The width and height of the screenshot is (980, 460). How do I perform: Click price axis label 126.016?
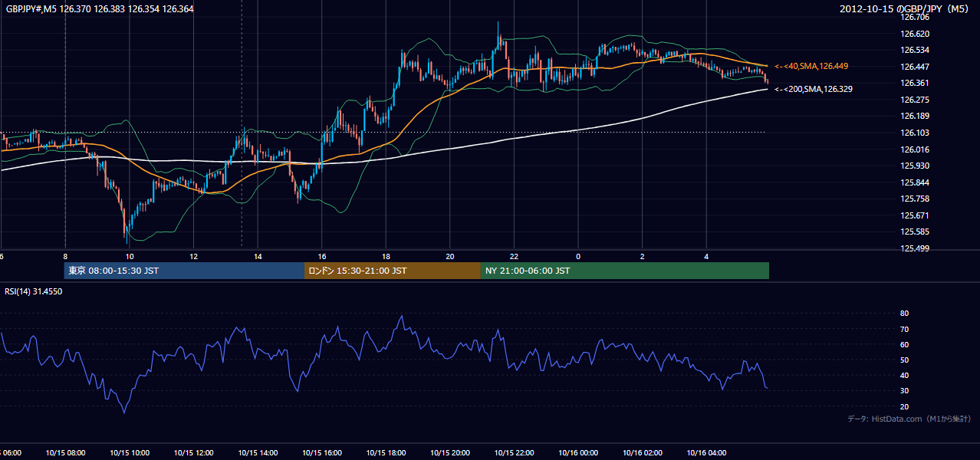coord(916,149)
